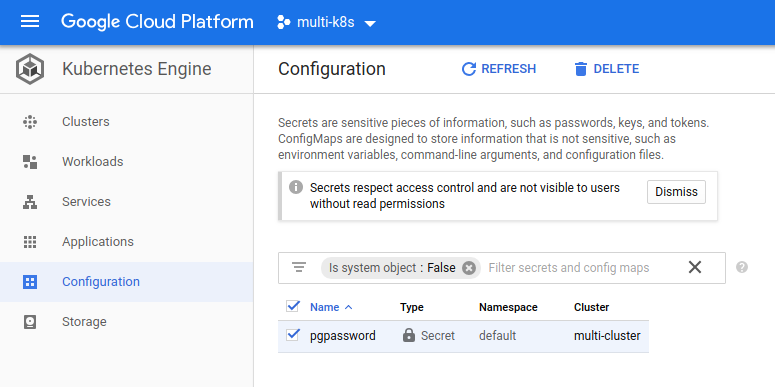Open the multi-k8s project selector dropdown

327,22
